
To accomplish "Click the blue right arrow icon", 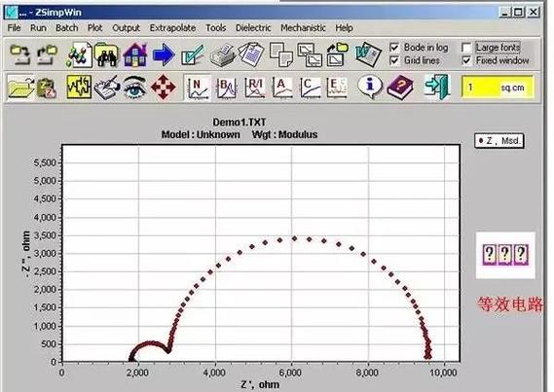I will click(x=164, y=55).
